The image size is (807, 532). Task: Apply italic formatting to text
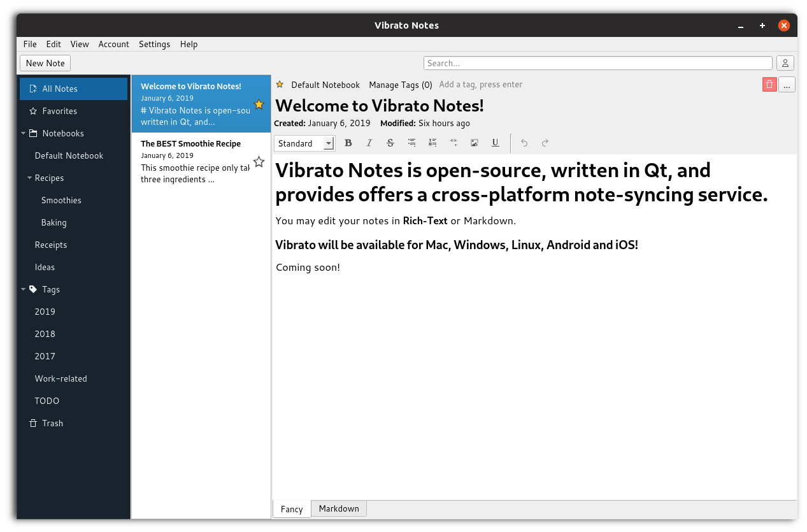point(369,143)
